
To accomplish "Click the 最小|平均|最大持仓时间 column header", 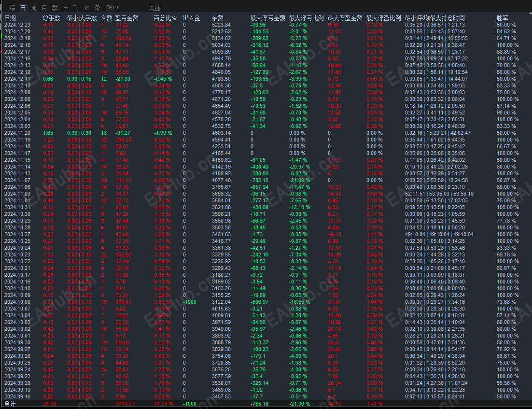I will 434,18.
